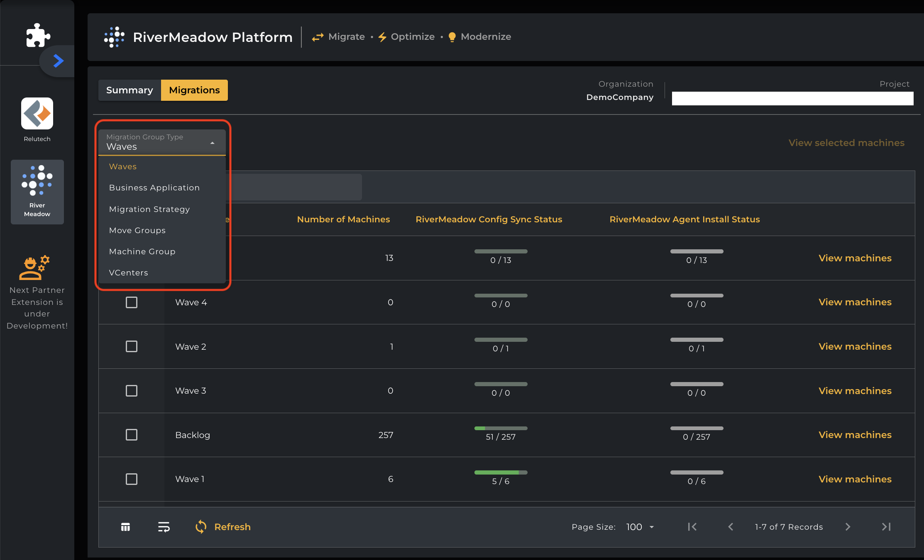Viewport: 924px width, 560px height.
Task: Click the puzzle piece extensions icon
Action: pyautogui.click(x=38, y=35)
